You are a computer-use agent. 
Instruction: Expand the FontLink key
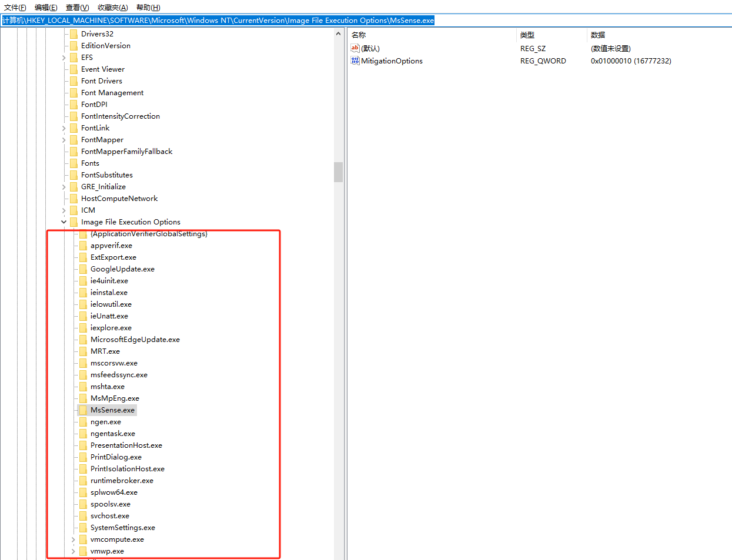(x=64, y=128)
